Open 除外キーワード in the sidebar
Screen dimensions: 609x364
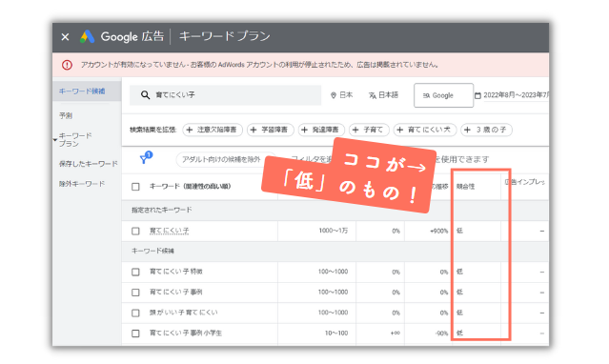(x=82, y=184)
